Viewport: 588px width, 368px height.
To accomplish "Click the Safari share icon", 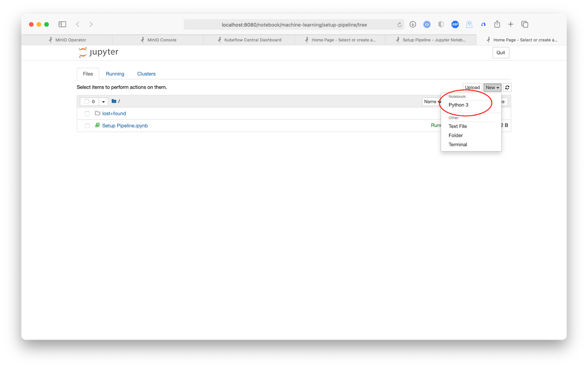I will 497,24.
